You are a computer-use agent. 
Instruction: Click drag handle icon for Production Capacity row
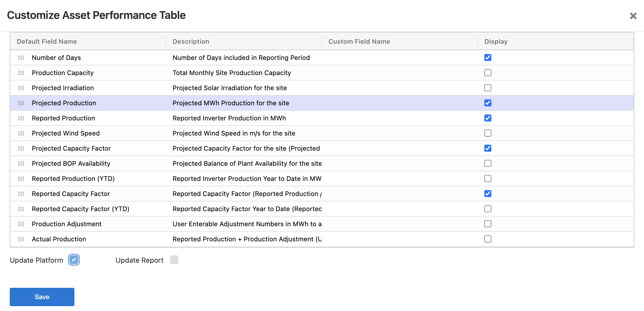click(x=21, y=73)
